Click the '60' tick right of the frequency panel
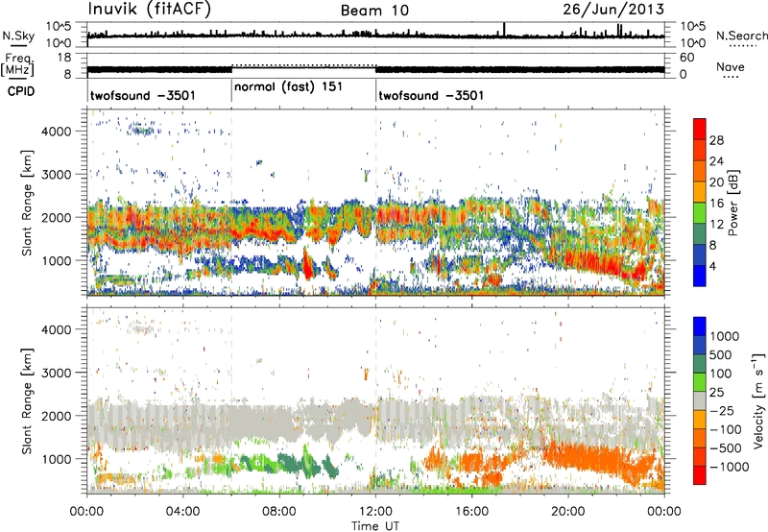This screenshot has height=532, width=768. (x=686, y=58)
